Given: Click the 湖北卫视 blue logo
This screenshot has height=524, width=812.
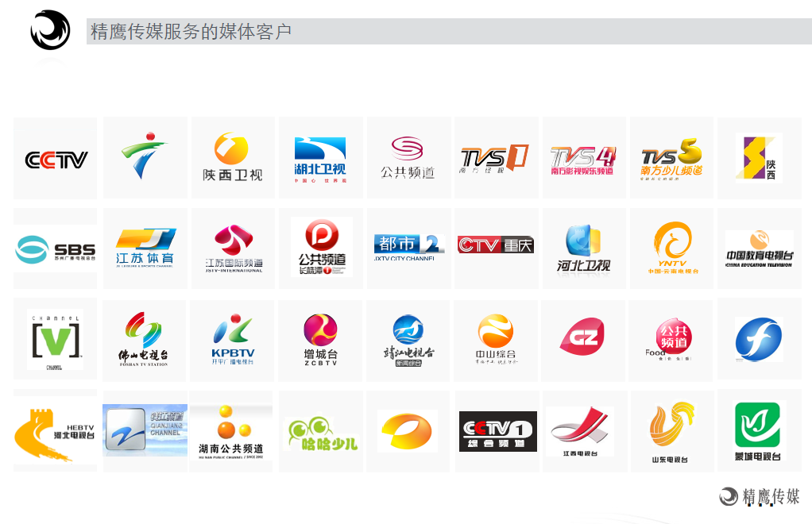Looking at the screenshot, I should [320, 160].
